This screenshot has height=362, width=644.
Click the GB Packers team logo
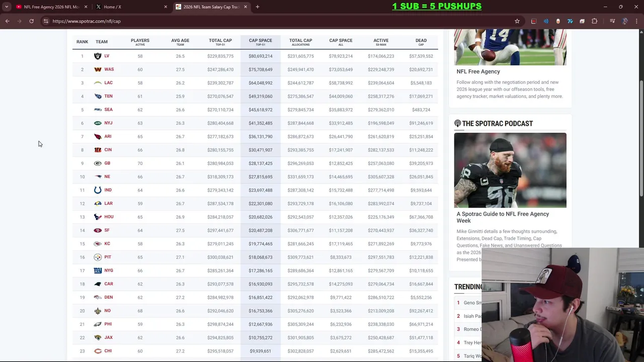click(x=98, y=163)
